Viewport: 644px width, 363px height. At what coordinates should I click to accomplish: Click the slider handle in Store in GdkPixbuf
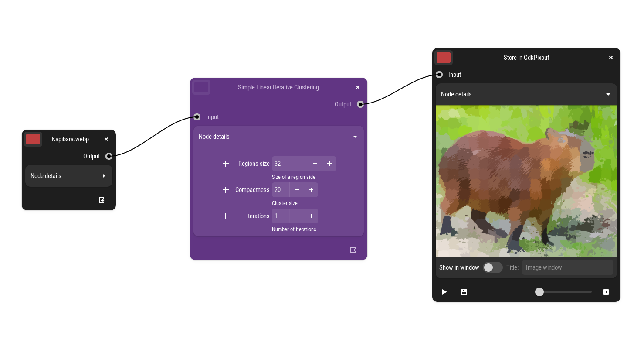[x=539, y=292]
